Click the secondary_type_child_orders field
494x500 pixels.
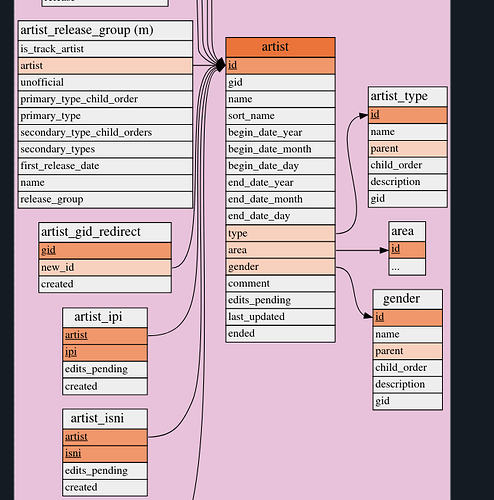[x=105, y=132]
